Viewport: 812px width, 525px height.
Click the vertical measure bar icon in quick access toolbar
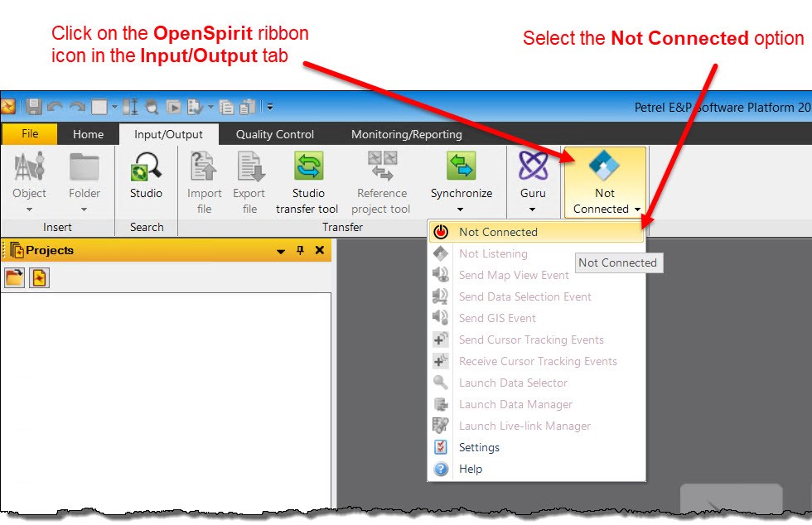click(131, 107)
